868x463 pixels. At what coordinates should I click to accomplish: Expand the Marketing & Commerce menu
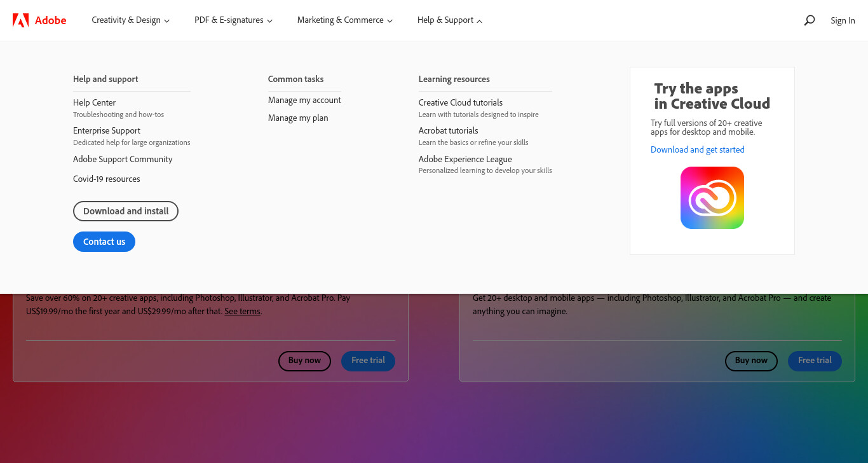coord(345,20)
